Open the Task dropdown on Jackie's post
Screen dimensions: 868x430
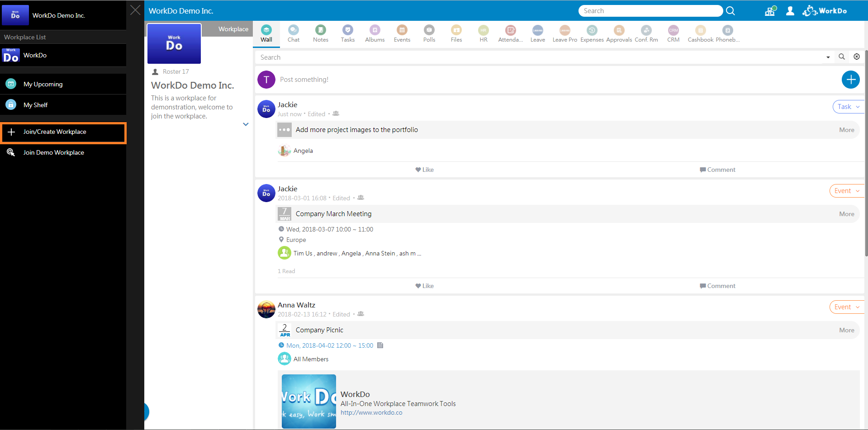(848, 107)
